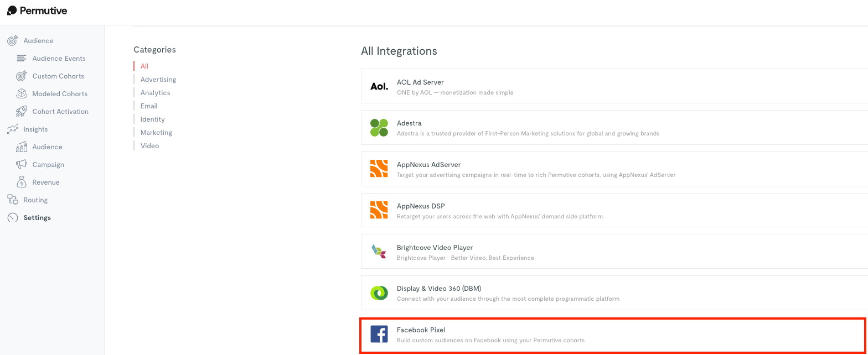Open the Insights section
868x355 pixels.
coord(35,129)
